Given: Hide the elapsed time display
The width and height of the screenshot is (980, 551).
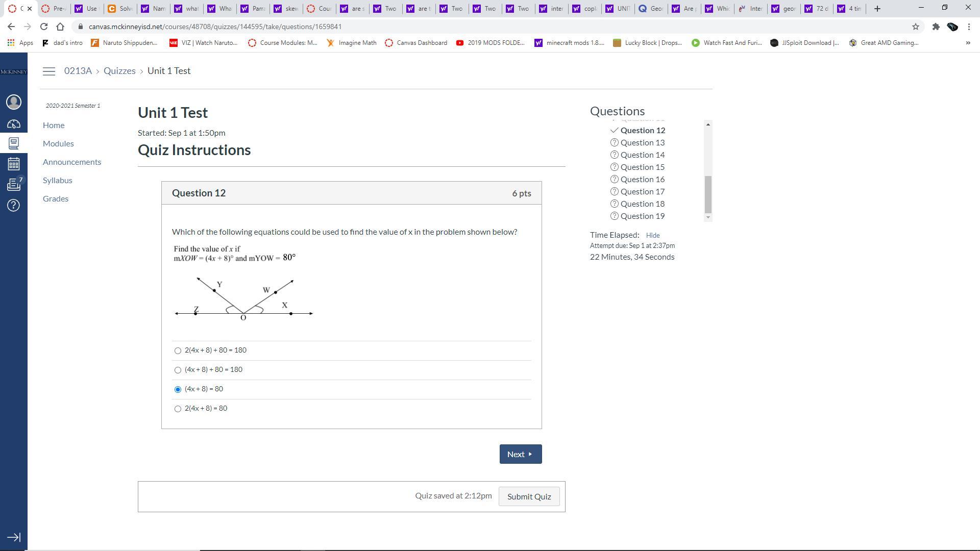Looking at the screenshot, I should 652,235.
